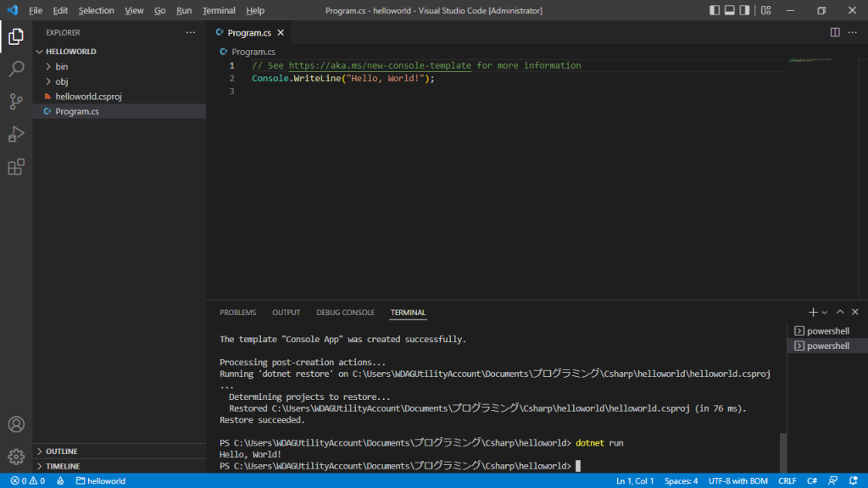
Task: Open the Search view in the activity bar
Action: pyautogui.click(x=15, y=69)
